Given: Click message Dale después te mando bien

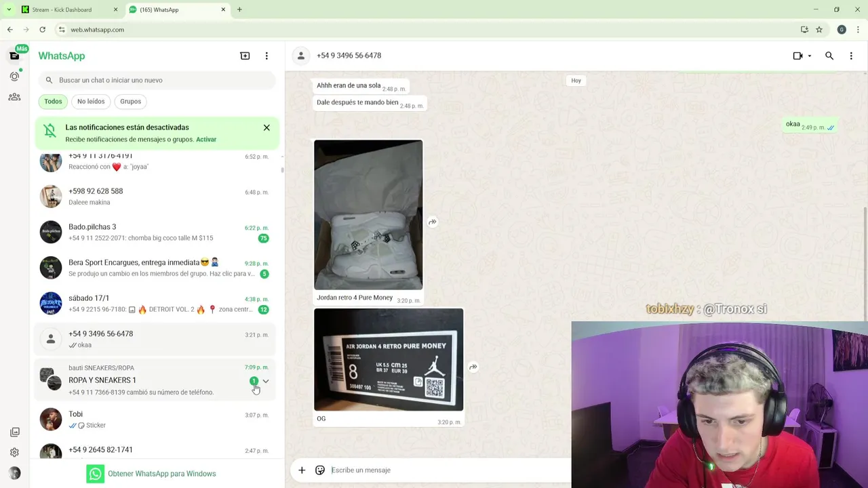Looking at the screenshot, I should coord(370,103).
